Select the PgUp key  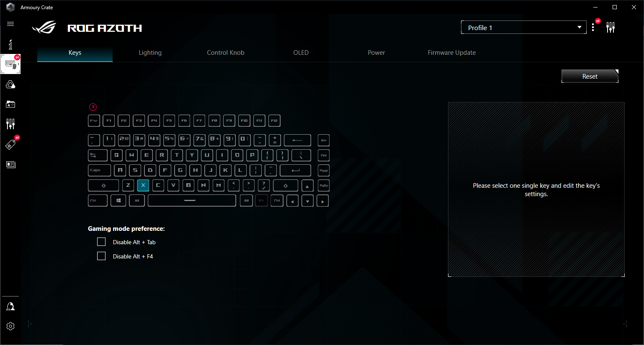tap(324, 170)
